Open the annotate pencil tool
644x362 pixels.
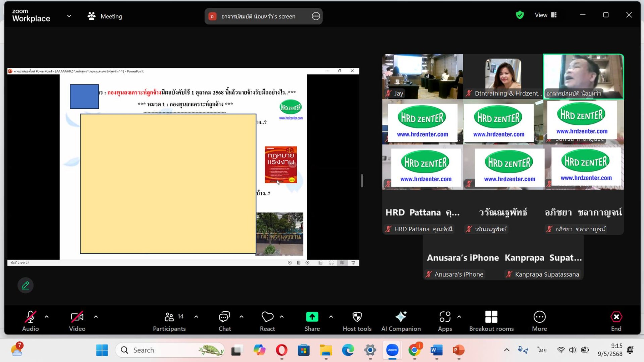tap(25, 285)
